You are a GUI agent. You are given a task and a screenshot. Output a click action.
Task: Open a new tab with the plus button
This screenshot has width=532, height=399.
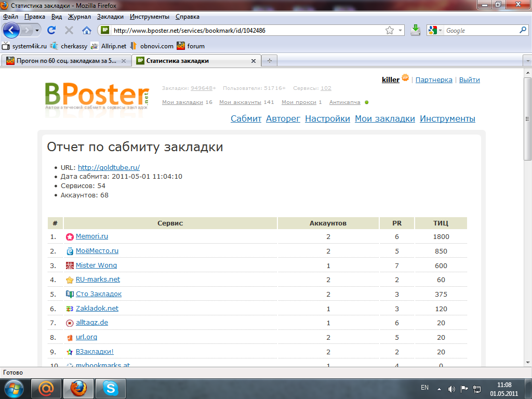(x=270, y=61)
